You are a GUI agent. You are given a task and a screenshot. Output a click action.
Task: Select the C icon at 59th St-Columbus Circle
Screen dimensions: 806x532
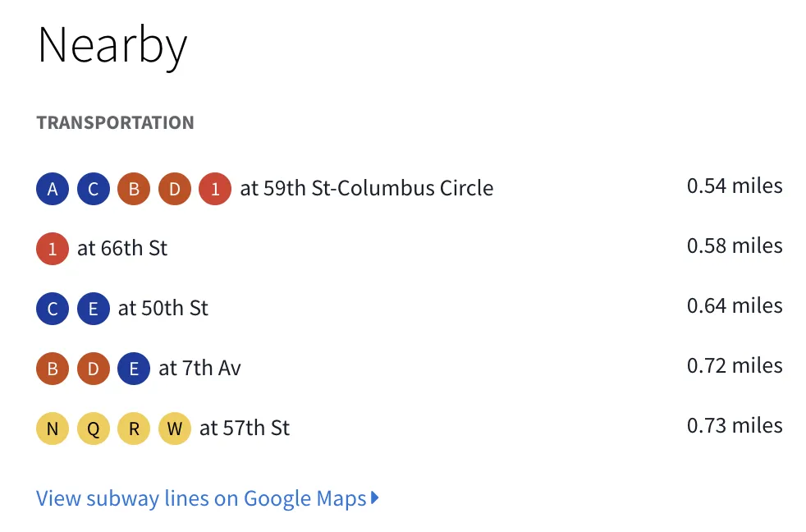click(x=93, y=189)
